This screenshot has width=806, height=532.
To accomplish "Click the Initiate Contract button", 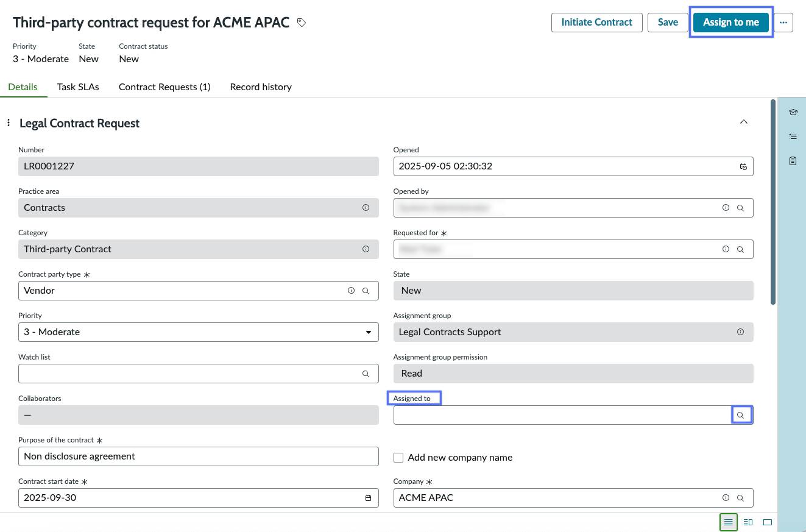I will click(x=597, y=23).
